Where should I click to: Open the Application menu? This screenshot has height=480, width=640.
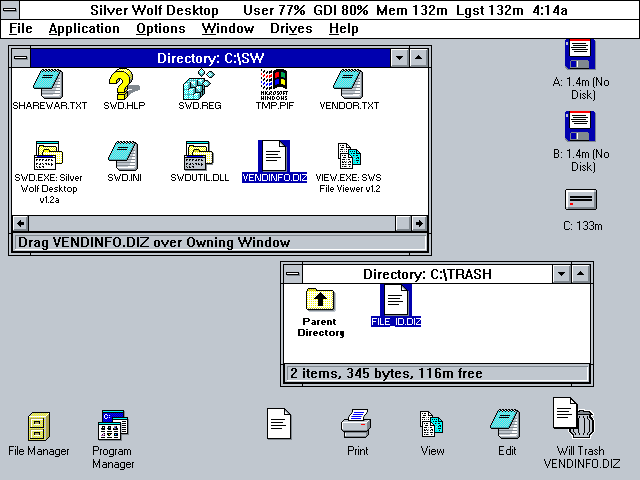84,29
